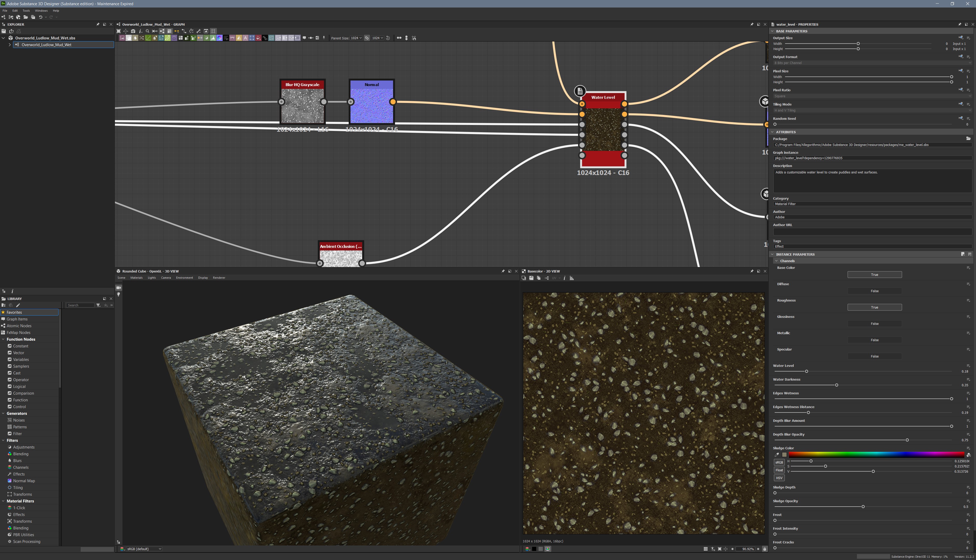The image size is (976, 560).
Task: Open the File menu
Action: pos(5,11)
